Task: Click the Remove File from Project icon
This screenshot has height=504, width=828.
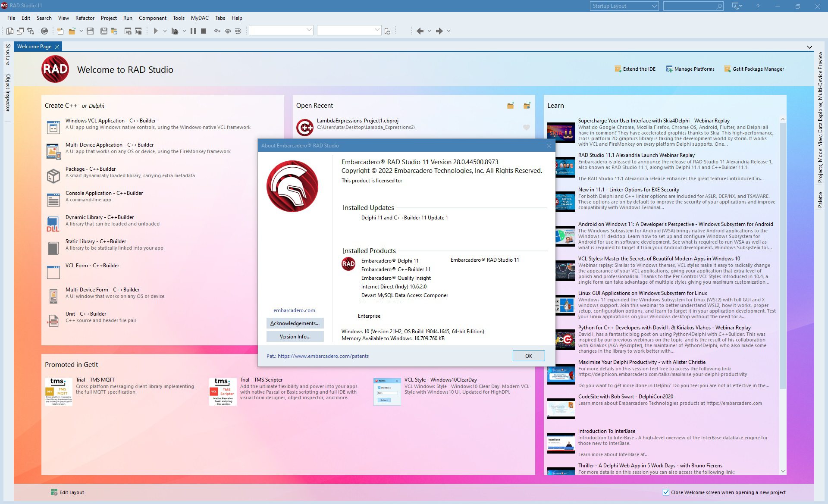Action: pos(138,31)
